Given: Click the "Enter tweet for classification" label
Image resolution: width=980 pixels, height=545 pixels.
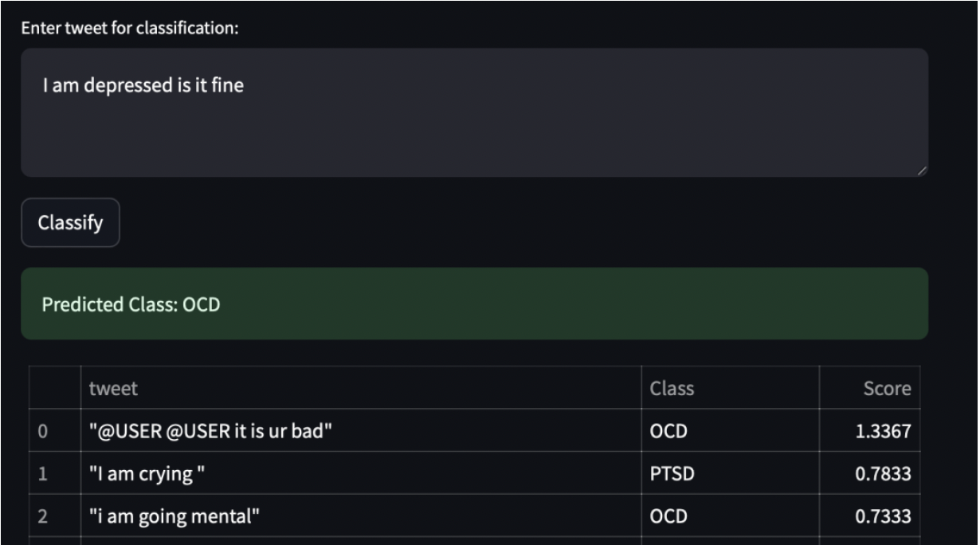Looking at the screenshot, I should (x=130, y=29).
